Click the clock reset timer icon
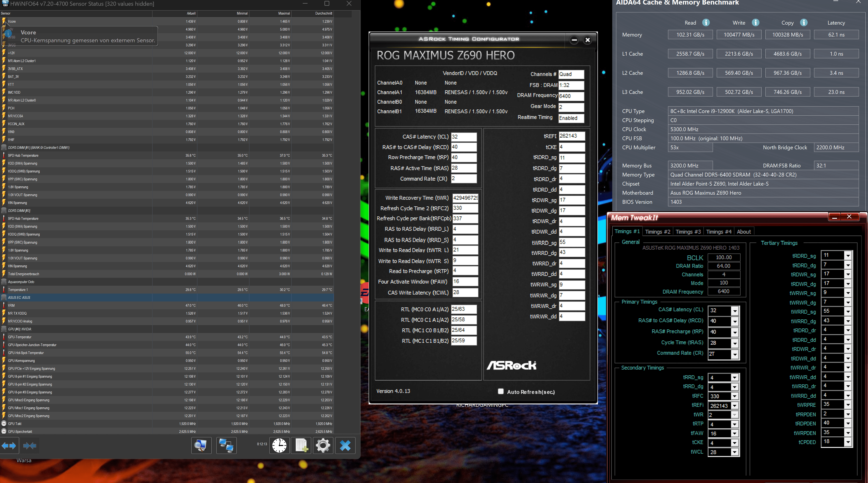Image resolution: width=868 pixels, height=483 pixels. [x=279, y=445]
